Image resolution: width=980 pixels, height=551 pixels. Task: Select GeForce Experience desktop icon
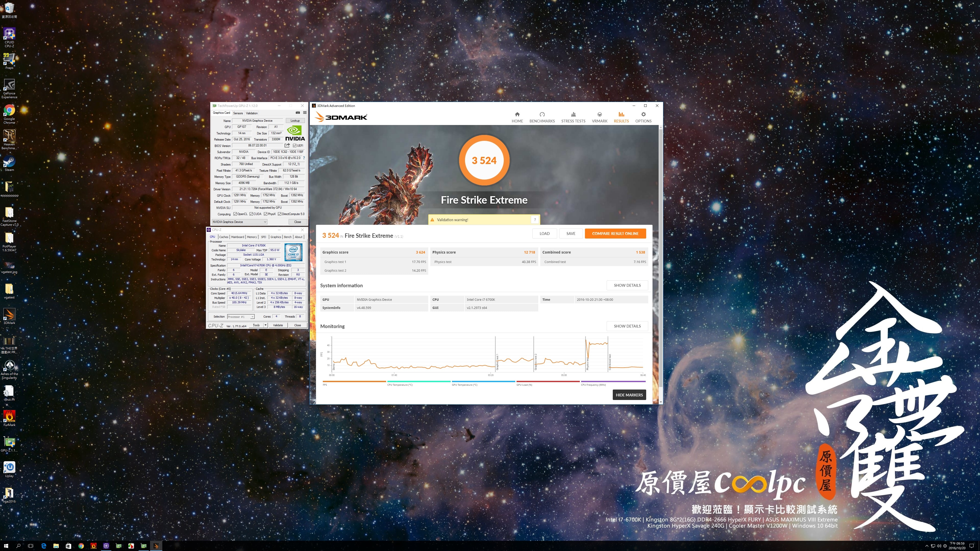click(9, 88)
